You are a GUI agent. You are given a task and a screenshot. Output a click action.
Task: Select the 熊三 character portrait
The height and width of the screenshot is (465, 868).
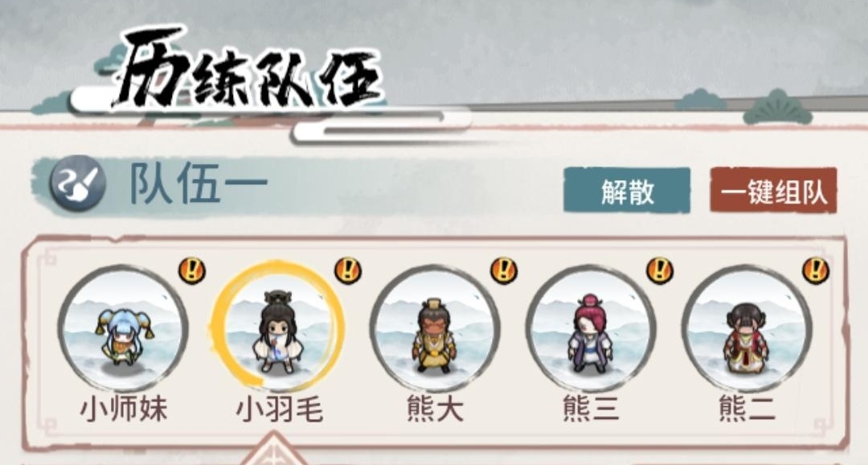point(592,329)
